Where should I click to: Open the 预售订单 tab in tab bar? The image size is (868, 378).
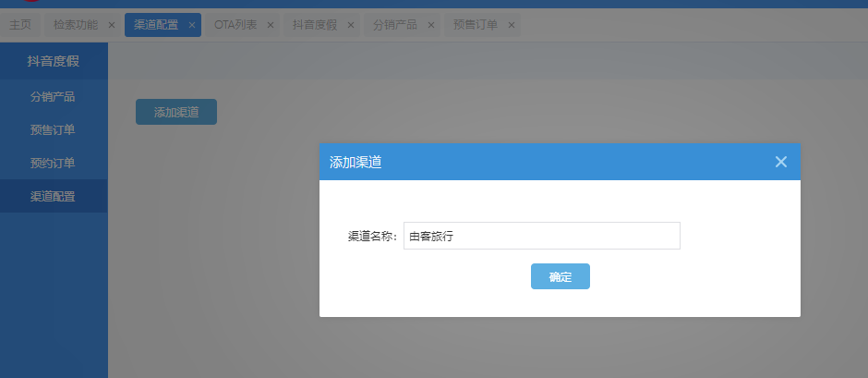tap(475, 25)
